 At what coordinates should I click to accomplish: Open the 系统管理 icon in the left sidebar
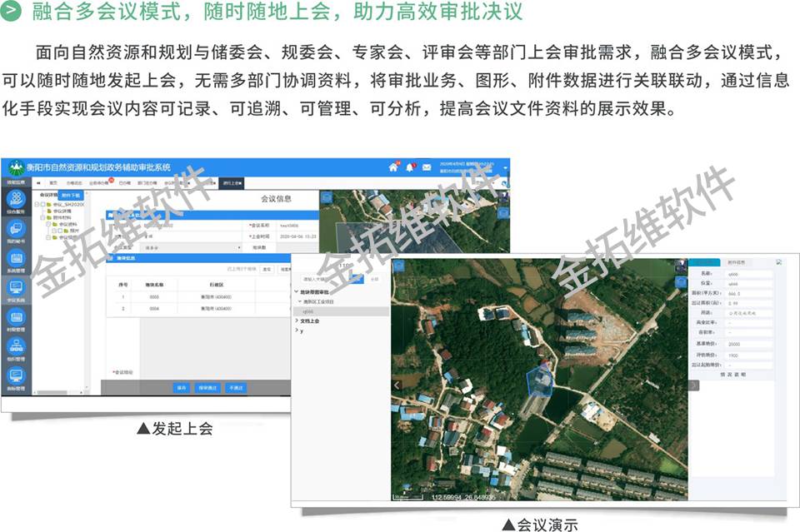click(x=16, y=258)
